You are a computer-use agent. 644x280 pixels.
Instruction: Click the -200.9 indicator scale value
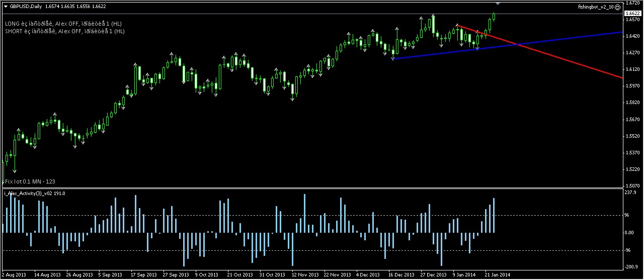631,266
